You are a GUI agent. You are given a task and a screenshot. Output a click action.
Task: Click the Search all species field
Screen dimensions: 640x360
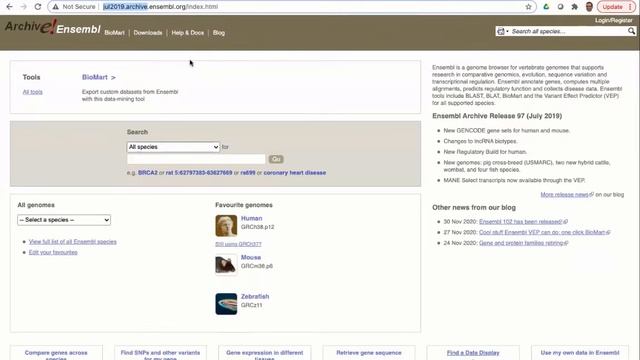click(x=569, y=31)
